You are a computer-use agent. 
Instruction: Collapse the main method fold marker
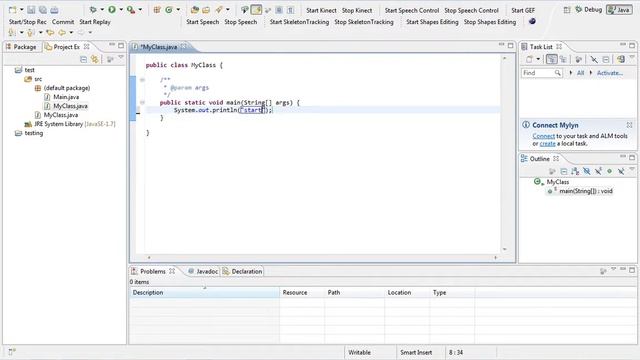tap(142, 102)
